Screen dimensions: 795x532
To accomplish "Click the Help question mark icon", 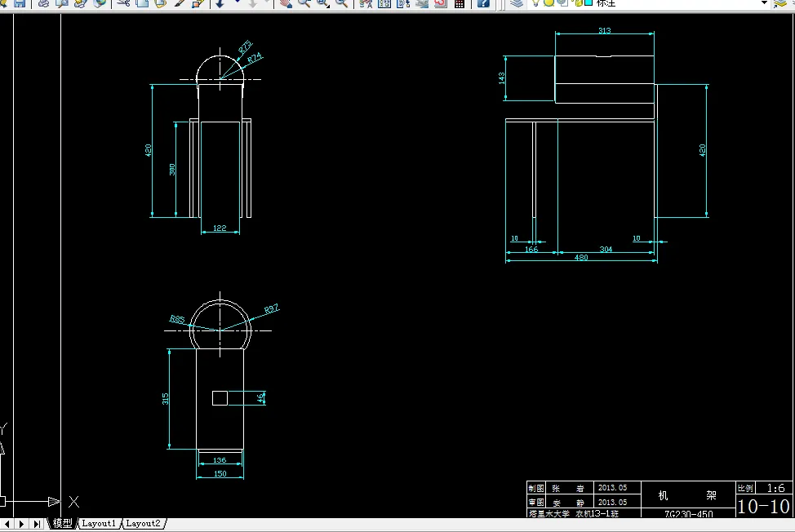I will pyautogui.click(x=484, y=3).
